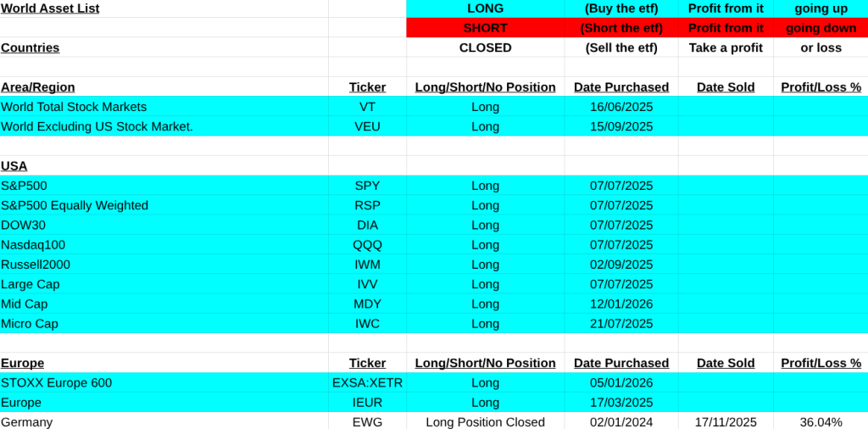Click the Mid Cap date 12/01/2026

pos(621,304)
